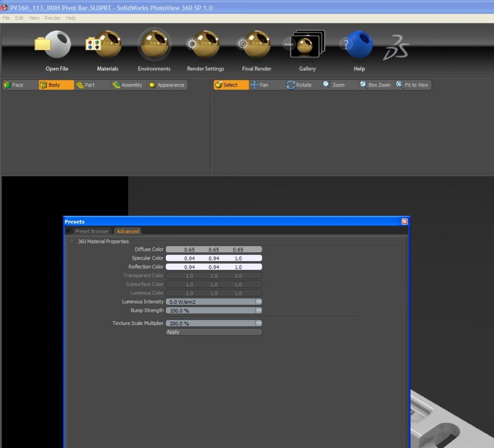Click Fit to View tool
The width and height of the screenshot is (494, 448).
[x=413, y=85]
